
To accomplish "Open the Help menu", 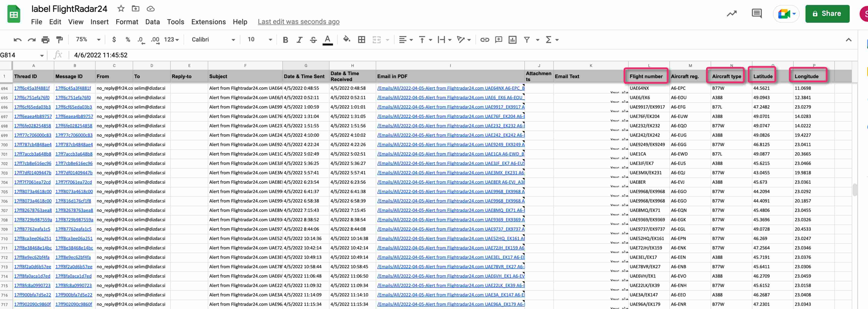I will pyautogui.click(x=240, y=22).
